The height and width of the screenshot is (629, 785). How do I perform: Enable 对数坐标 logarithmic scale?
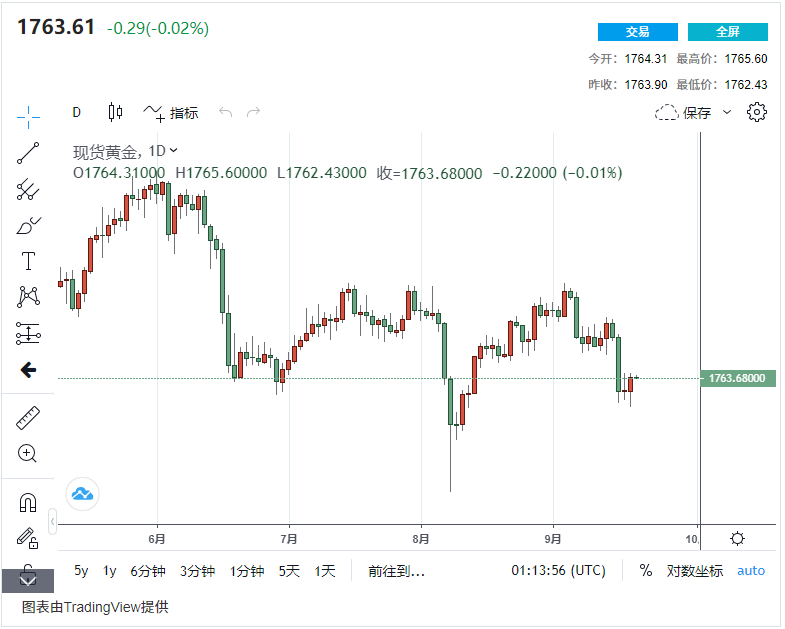click(695, 571)
